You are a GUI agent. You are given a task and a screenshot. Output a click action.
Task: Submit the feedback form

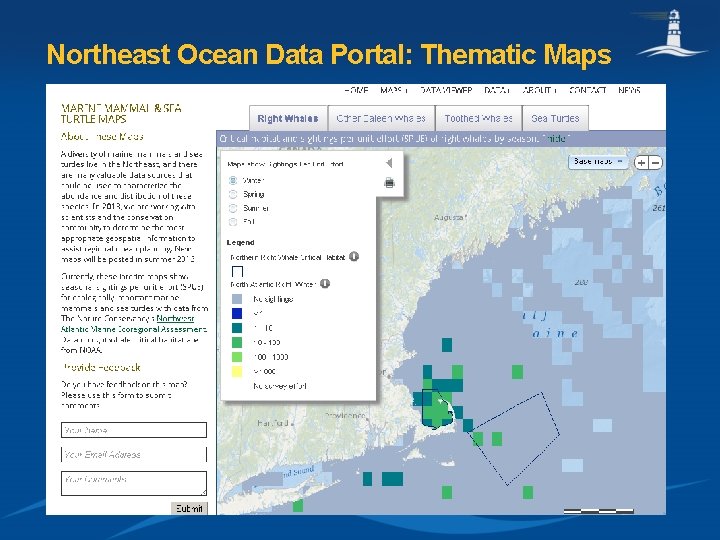tap(189, 508)
